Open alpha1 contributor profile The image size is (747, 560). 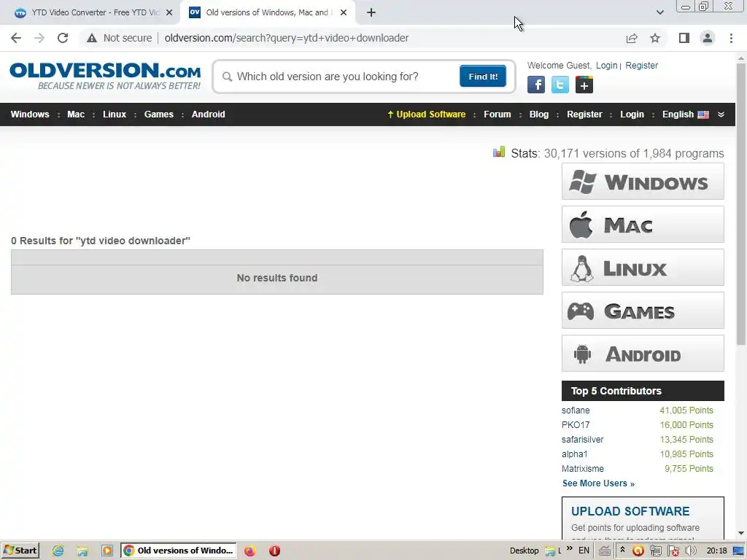(575, 454)
